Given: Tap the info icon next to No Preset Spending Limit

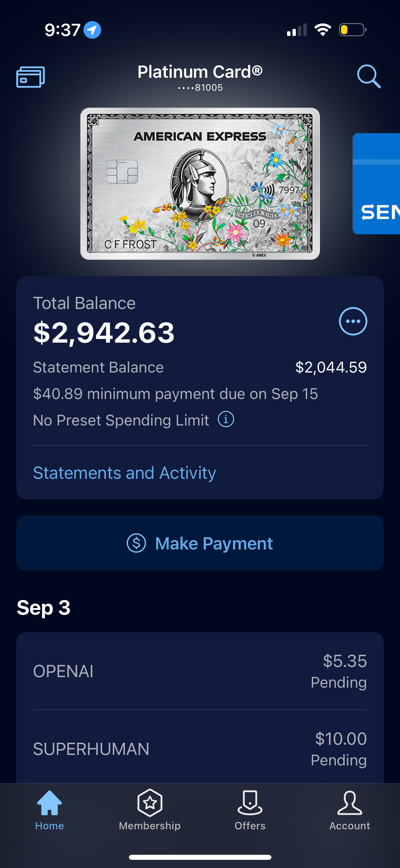Looking at the screenshot, I should (x=226, y=419).
